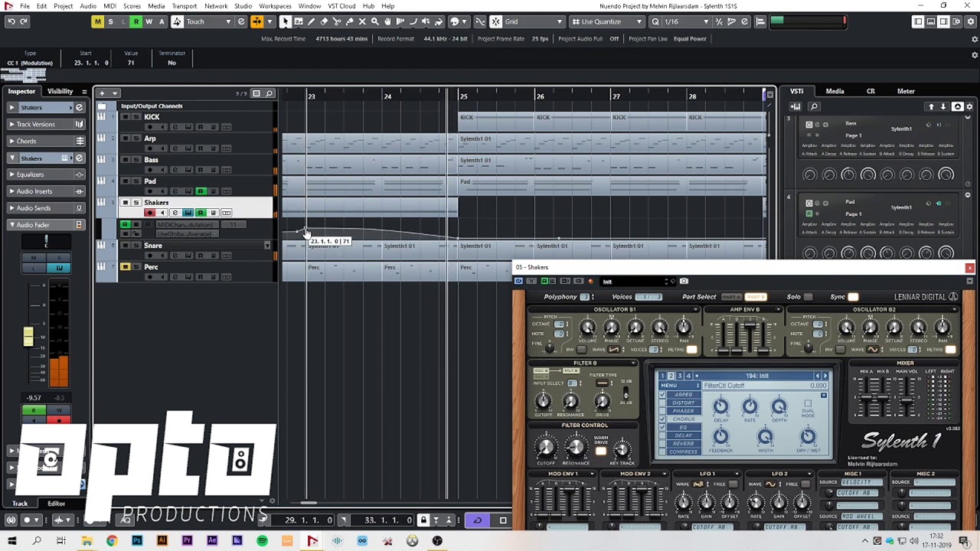980x551 pixels.
Task: Switch to the Meter tab
Action: coord(906,91)
